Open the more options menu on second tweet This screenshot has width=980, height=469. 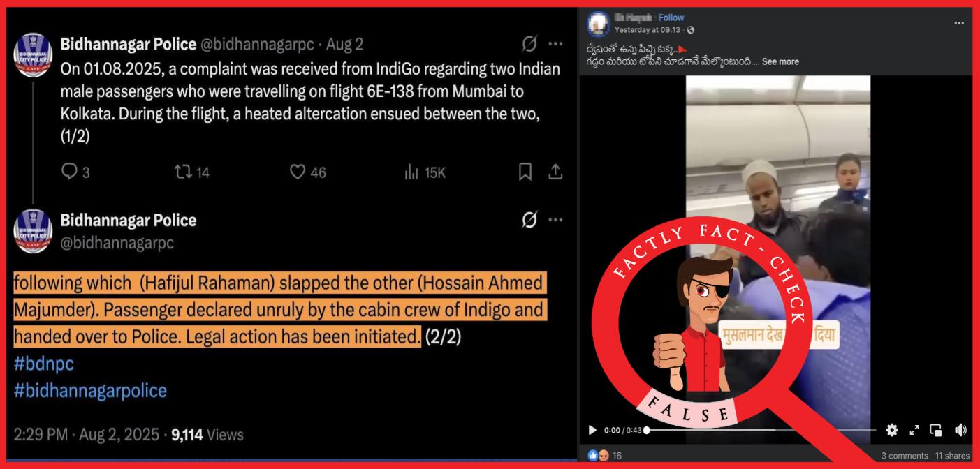coord(555,220)
